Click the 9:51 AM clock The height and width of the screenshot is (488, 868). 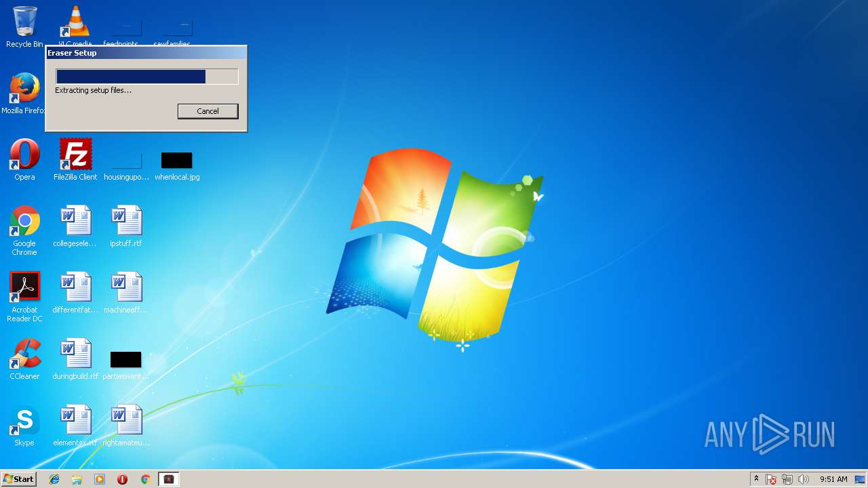coord(833,479)
